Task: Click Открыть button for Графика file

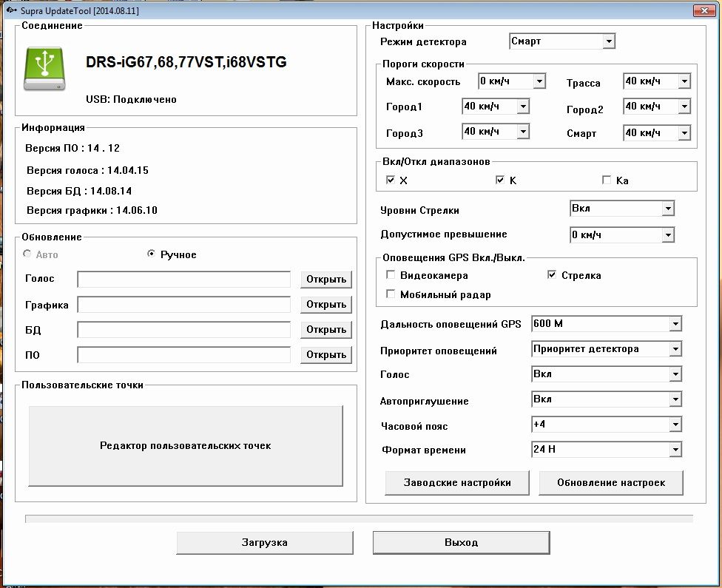Action: pyautogui.click(x=326, y=305)
